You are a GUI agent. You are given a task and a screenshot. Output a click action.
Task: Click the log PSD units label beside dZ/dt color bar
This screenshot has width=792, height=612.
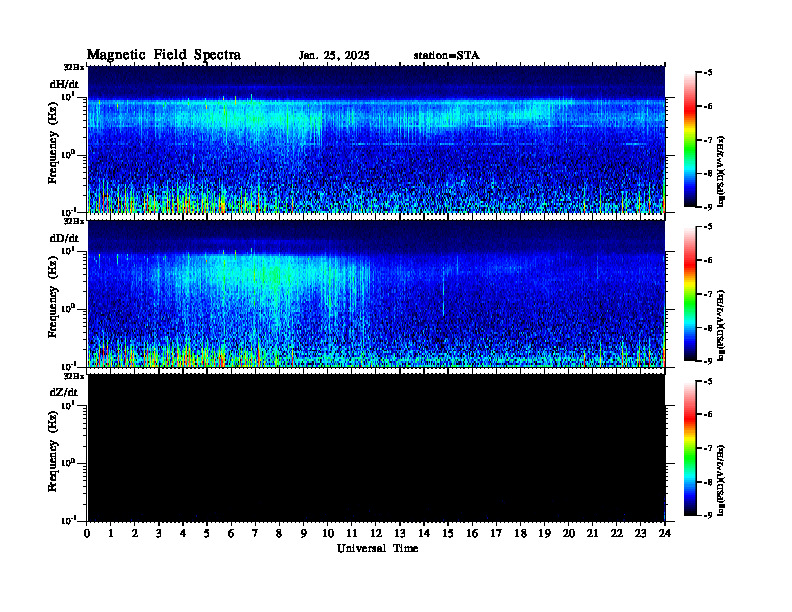pyautogui.click(x=722, y=479)
